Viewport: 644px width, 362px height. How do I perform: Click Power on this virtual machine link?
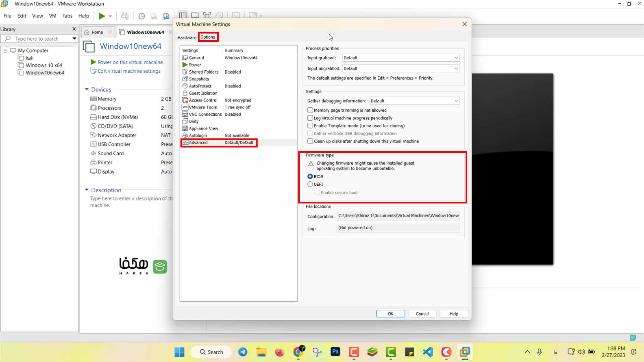130,62
